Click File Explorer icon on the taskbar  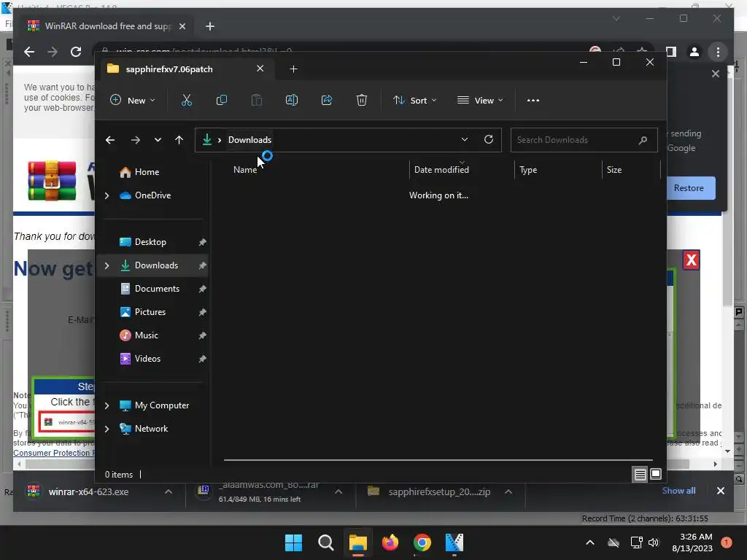pos(357,542)
